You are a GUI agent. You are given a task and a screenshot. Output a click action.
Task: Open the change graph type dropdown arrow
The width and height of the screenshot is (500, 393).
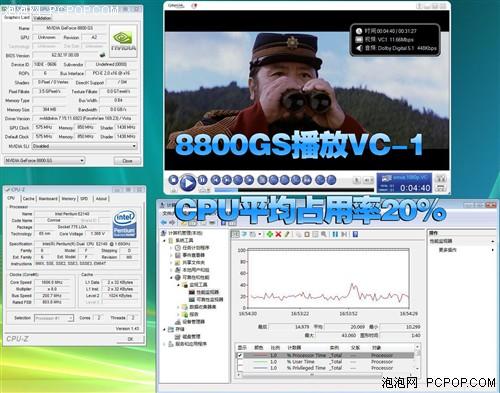pos(260,234)
